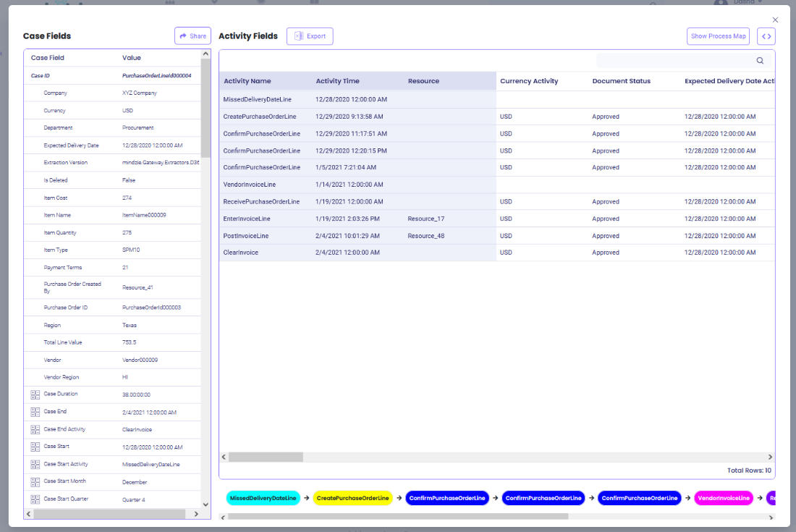Image resolution: width=796 pixels, height=532 pixels.
Task: Click the calculator icon beside Case Start Activity
Action: coord(35,464)
